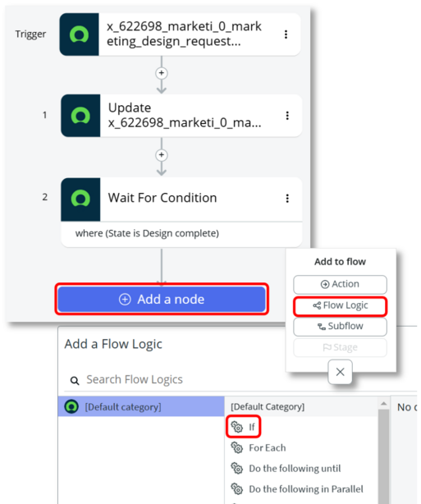Open the Trigger node's three-dot menu

(x=286, y=34)
